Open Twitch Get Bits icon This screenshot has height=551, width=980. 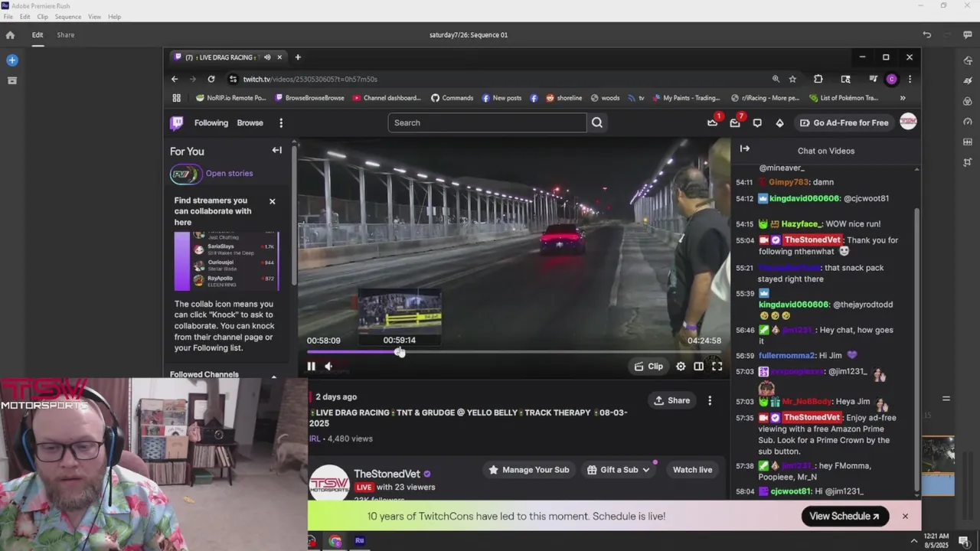coord(779,122)
